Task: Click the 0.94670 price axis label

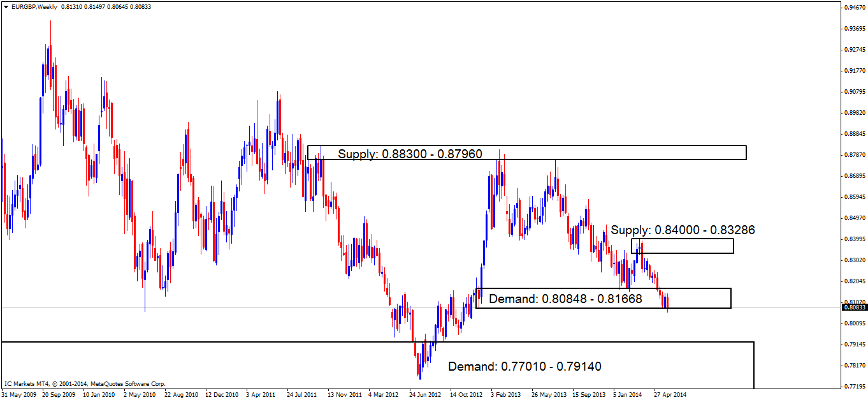Action: coord(853,8)
